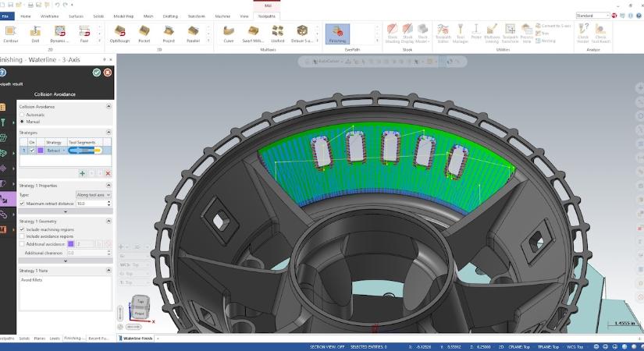
Task: Switch to the Levels panel tab
Action: tap(55, 339)
